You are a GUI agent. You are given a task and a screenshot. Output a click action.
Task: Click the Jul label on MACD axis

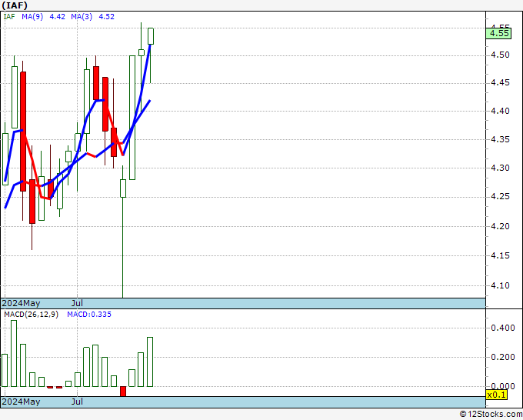click(77, 402)
